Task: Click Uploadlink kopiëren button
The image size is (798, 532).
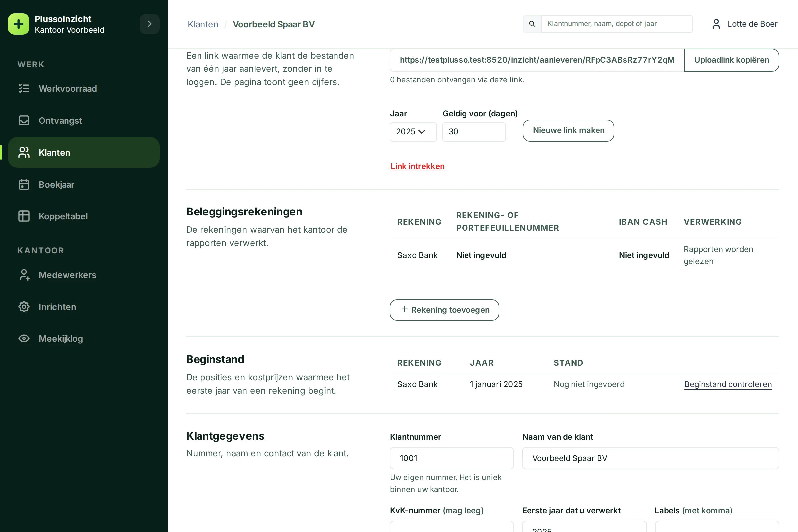Action: [731, 60]
